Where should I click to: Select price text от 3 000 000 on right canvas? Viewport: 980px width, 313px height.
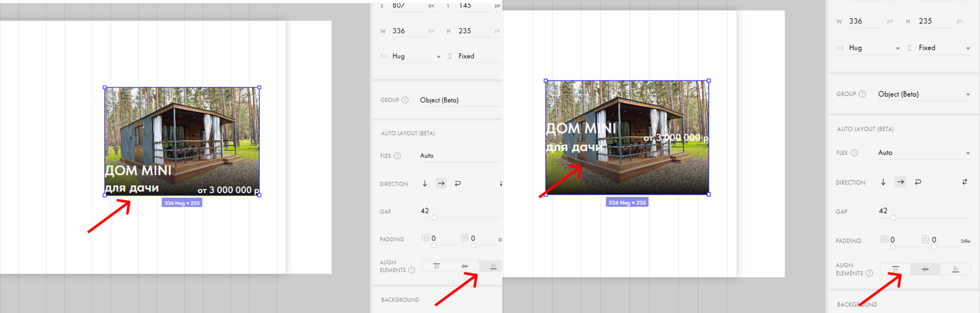(676, 138)
